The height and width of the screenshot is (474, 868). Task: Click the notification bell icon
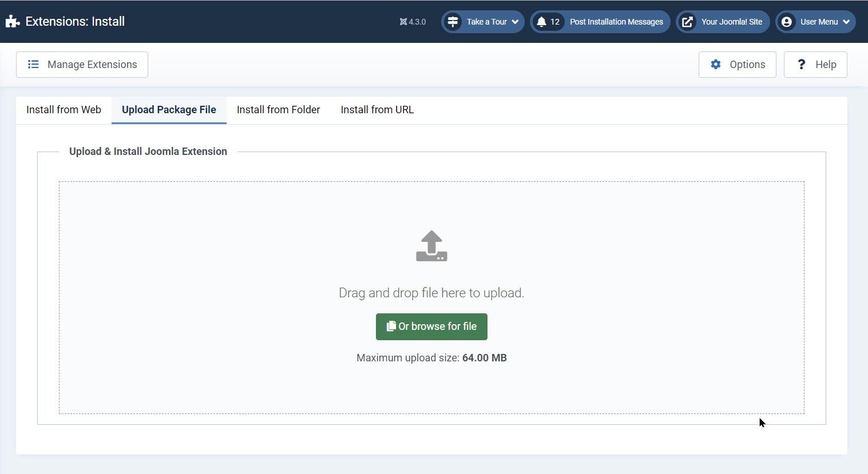click(541, 22)
